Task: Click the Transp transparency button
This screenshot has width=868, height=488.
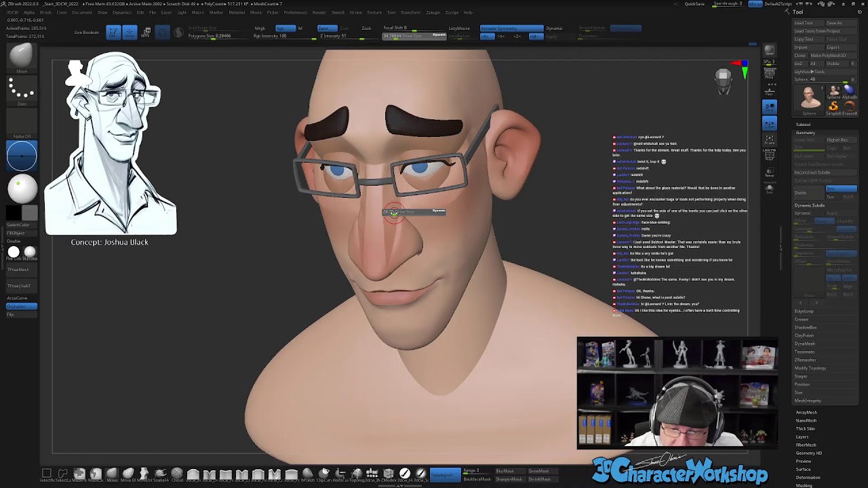Action: [x=769, y=173]
